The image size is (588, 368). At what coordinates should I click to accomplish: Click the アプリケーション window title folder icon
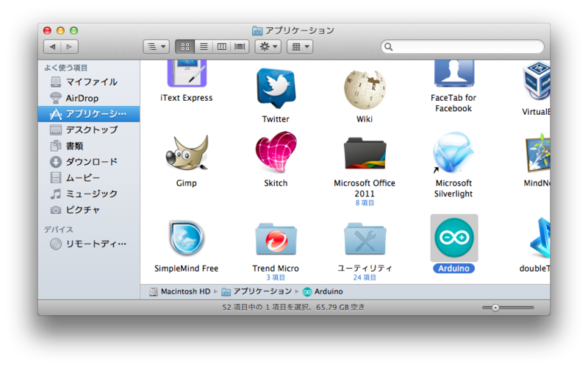[x=257, y=30]
